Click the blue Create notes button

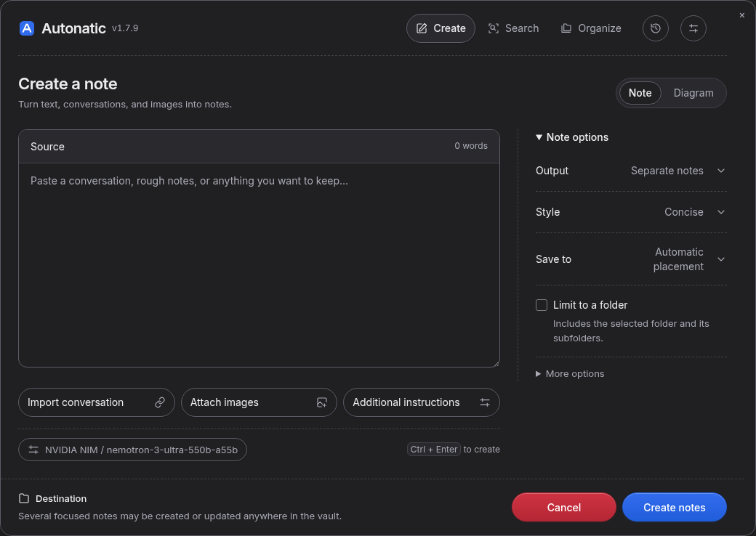click(x=674, y=507)
